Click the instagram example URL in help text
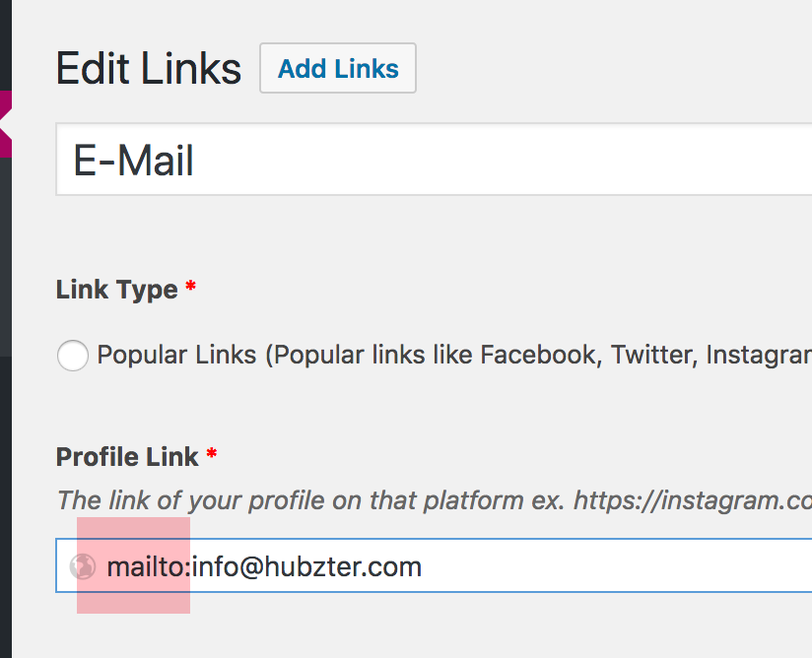812x658 pixels. point(693,500)
